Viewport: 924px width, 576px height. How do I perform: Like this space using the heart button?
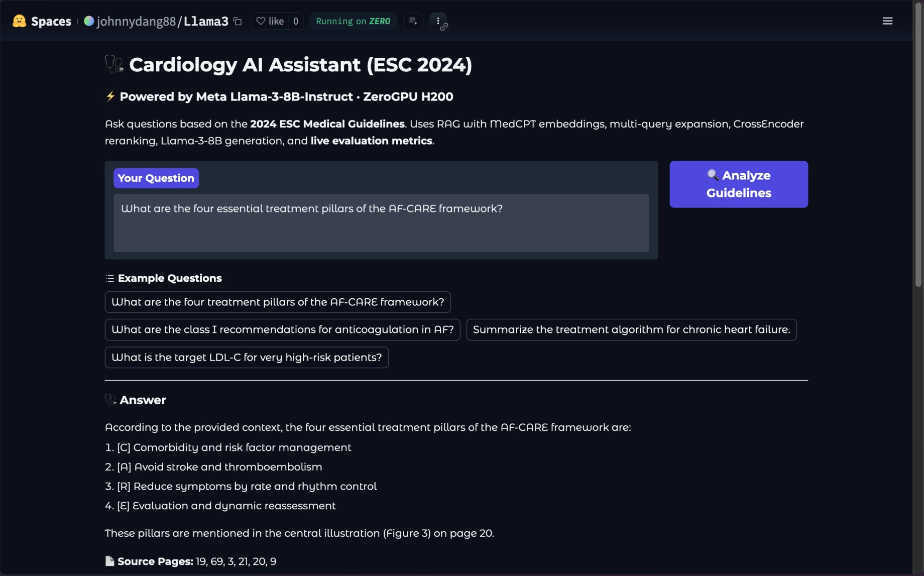pos(270,21)
